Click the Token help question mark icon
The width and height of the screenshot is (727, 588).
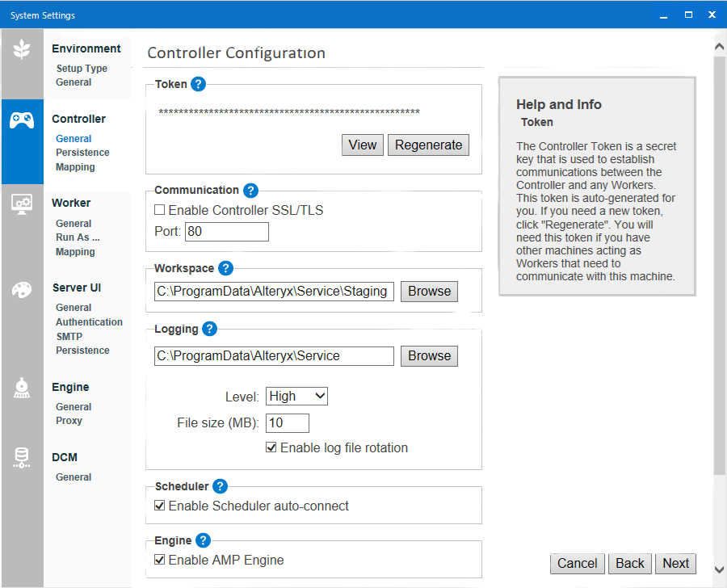[x=196, y=83]
